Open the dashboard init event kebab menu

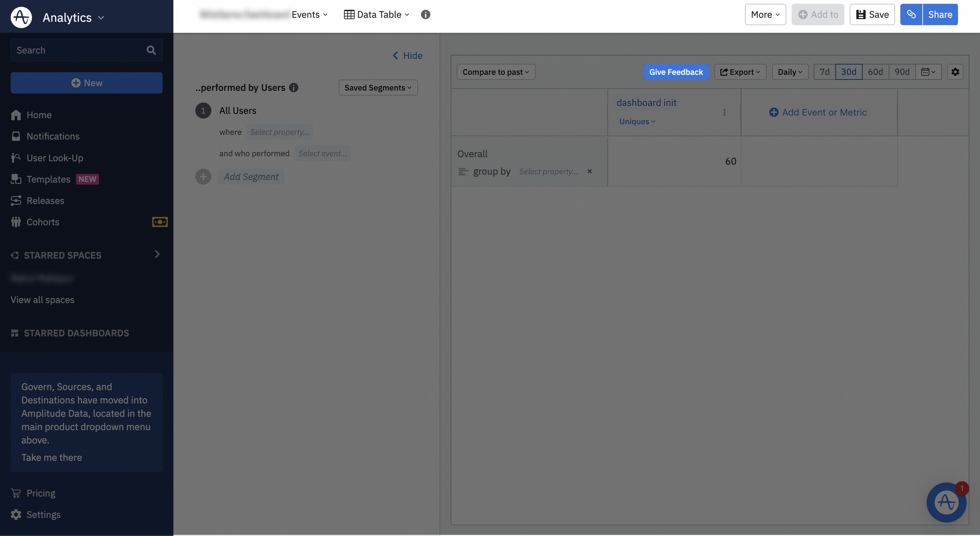tap(725, 112)
